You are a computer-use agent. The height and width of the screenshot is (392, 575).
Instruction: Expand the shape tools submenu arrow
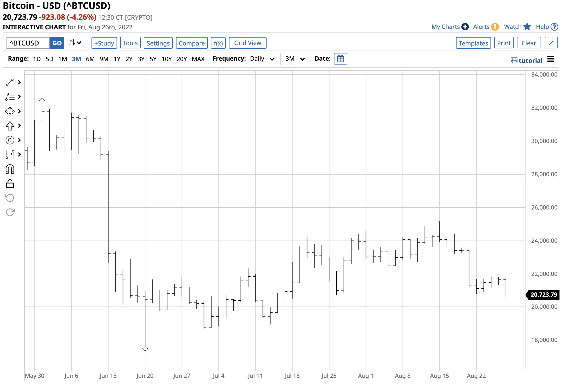pyautogui.click(x=19, y=111)
